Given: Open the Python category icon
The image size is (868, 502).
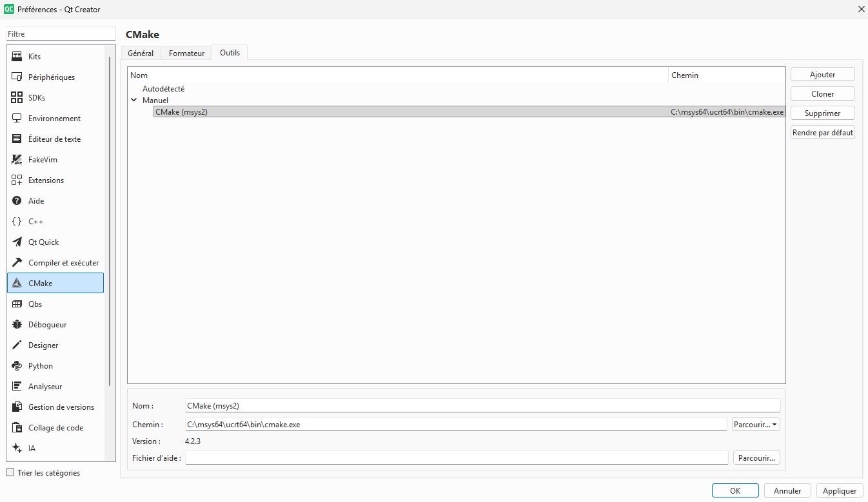Looking at the screenshot, I should (x=17, y=366).
